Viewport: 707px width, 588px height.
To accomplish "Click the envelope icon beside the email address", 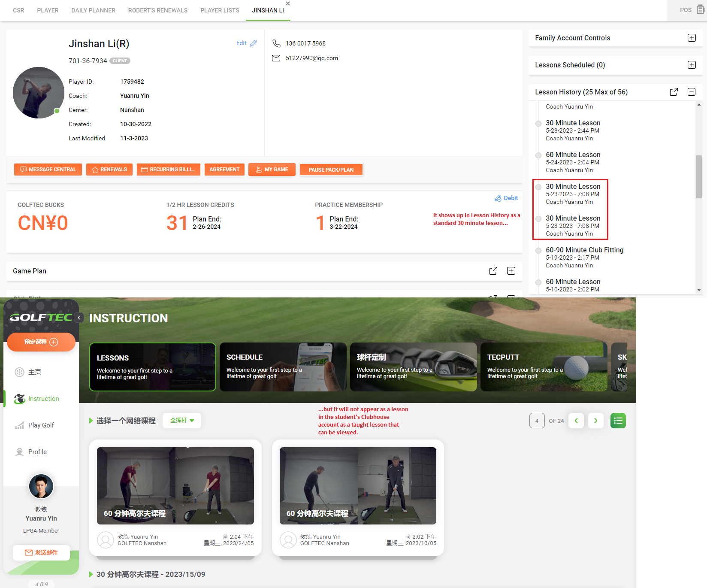I will 276,58.
